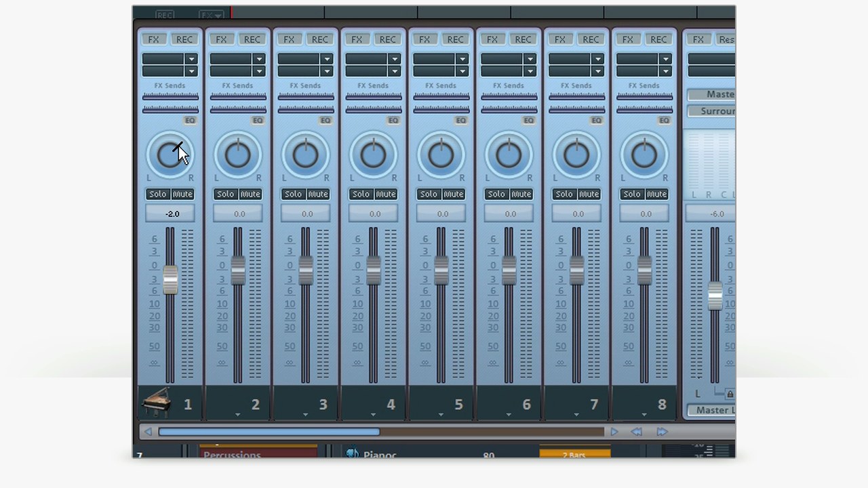Open the first effect slot dropdown on channel 1

[x=191, y=59]
